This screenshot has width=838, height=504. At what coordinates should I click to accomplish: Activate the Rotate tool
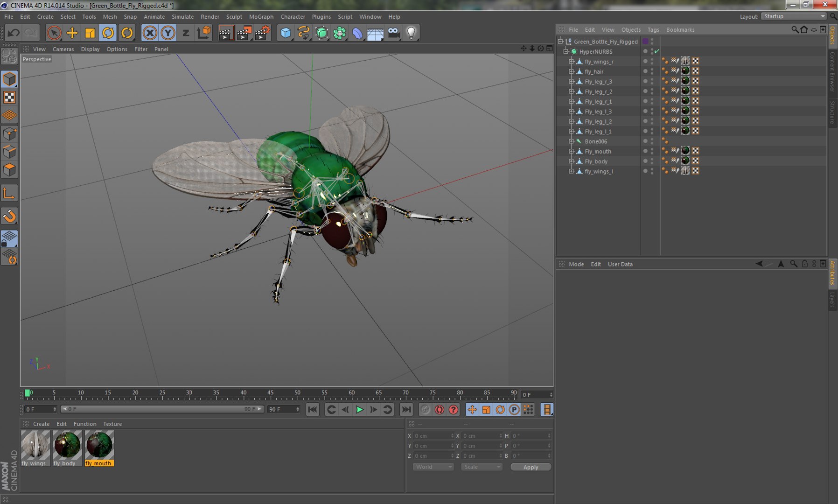[x=108, y=33]
